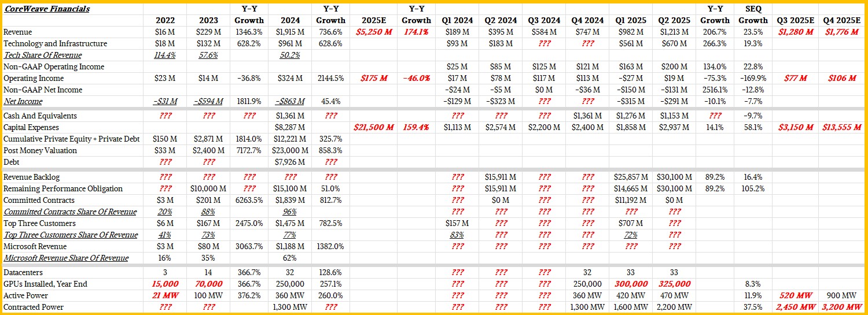Select the Datacenters row label

[x=23, y=272]
